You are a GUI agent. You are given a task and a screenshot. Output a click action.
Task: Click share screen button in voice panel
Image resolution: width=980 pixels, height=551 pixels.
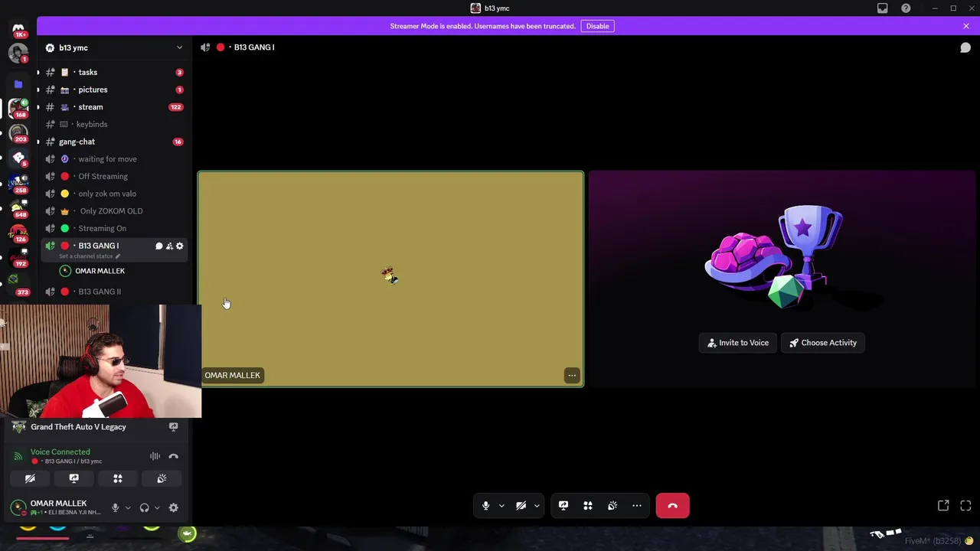(73, 478)
